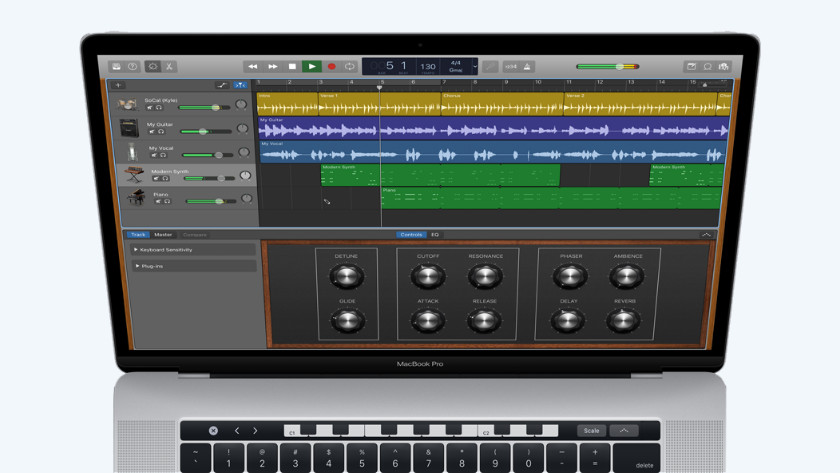This screenshot has height=473, width=840.
Task: Switch to the Master tab
Action: [162, 234]
